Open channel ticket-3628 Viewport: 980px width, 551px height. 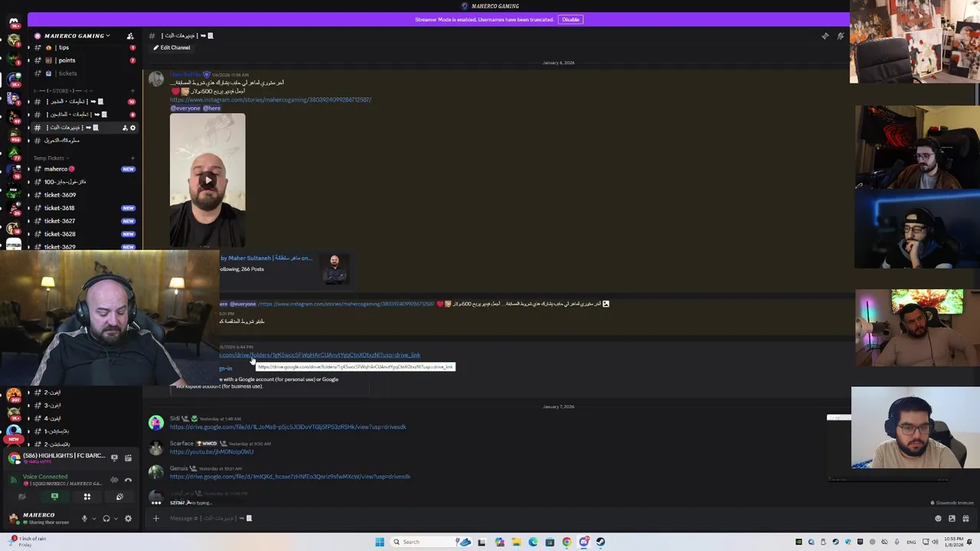pyautogui.click(x=83, y=234)
